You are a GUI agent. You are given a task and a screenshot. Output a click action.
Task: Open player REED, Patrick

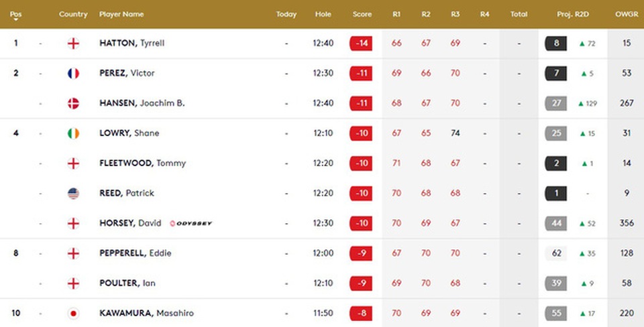(127, 193)
